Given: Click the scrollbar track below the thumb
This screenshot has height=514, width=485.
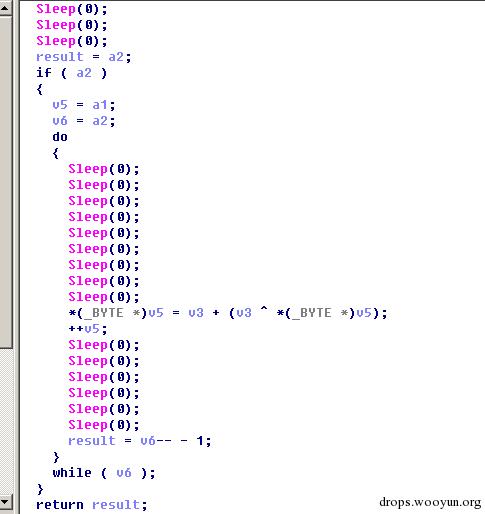Looking at the screenshot, I should pos(6,421).
